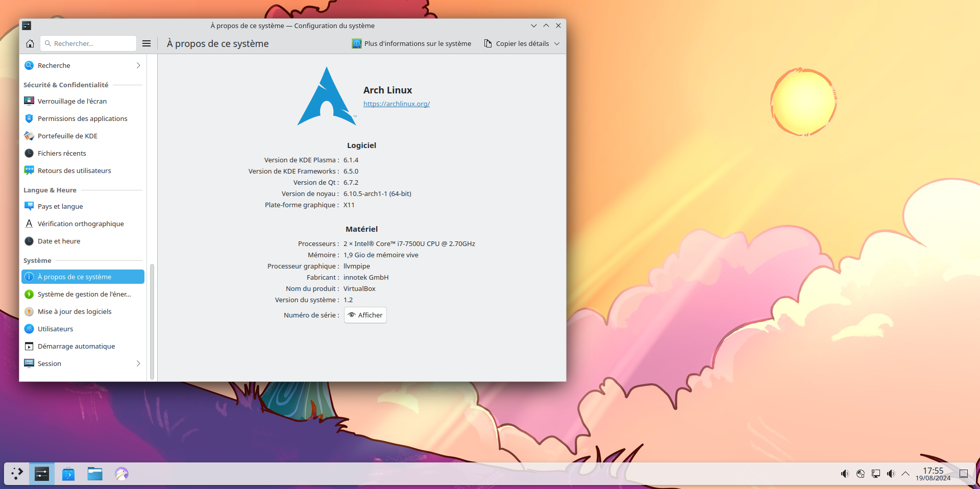Expand the Recherche chevron arrow
This screenshot has width=980, height=489.
click(138, 65)
